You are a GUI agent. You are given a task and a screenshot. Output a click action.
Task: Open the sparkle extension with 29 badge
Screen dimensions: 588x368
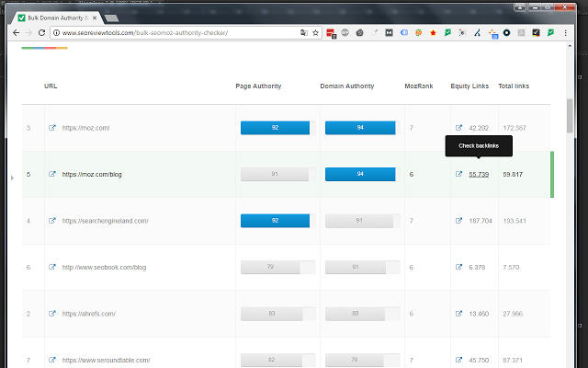492,33
